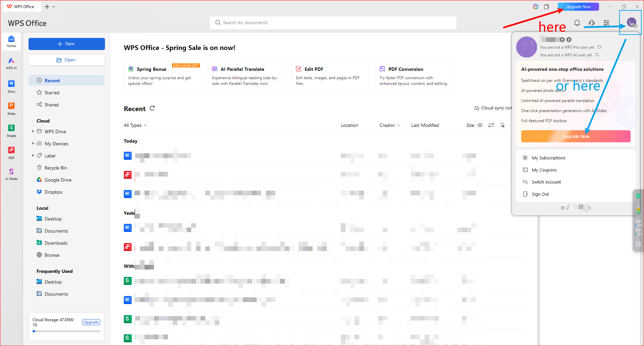Click the account avatar in the top bar
This screenshot has height=346, width=644.
[632, 22]
